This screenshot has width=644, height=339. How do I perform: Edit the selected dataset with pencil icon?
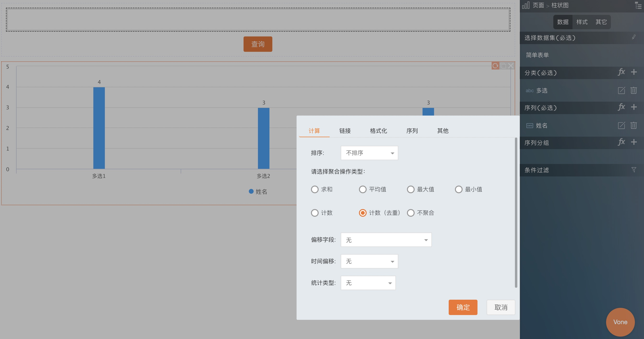[x=634, y=37]
